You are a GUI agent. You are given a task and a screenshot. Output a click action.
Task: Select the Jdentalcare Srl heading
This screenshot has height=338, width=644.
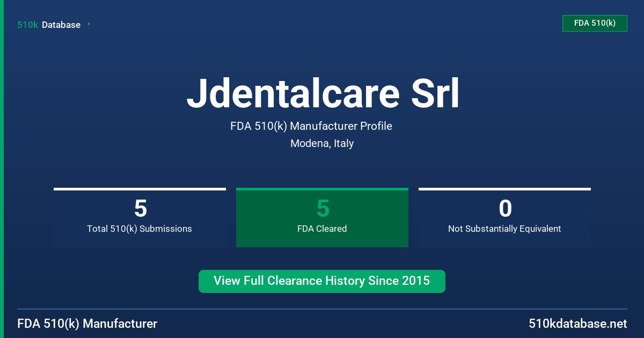coord(323,94)
